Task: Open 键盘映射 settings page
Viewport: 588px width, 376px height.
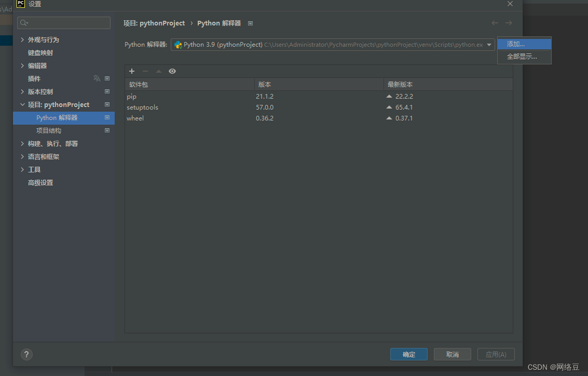Action: (x=40, y=53)
